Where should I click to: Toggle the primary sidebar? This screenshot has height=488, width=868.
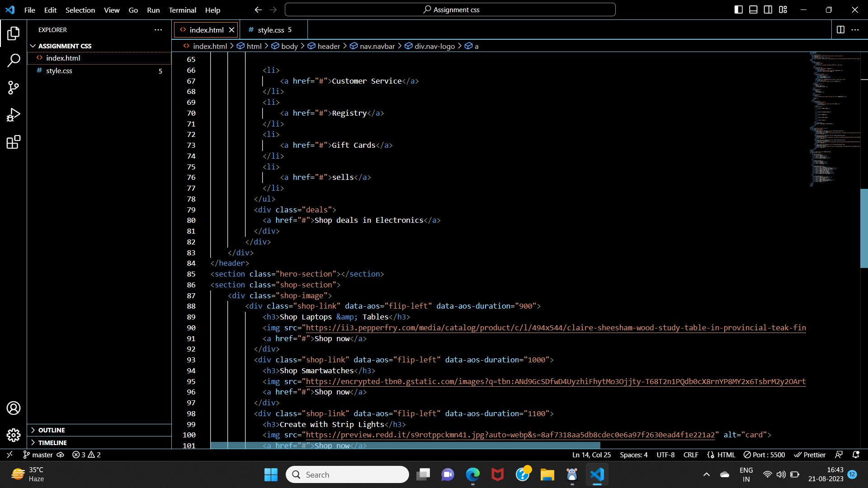tap(738, 9)
